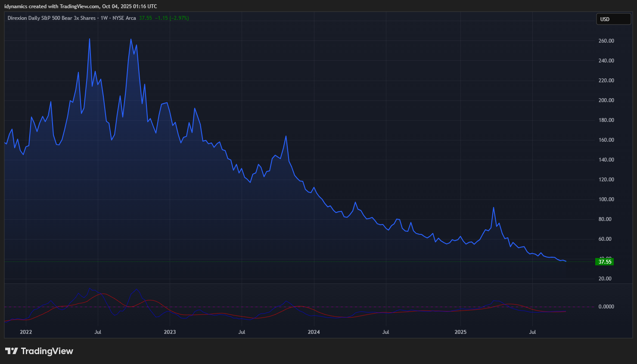This screenshot has height=364, width=637.
Task: Select the 2024 time axis label
Action: click(314, 332)
